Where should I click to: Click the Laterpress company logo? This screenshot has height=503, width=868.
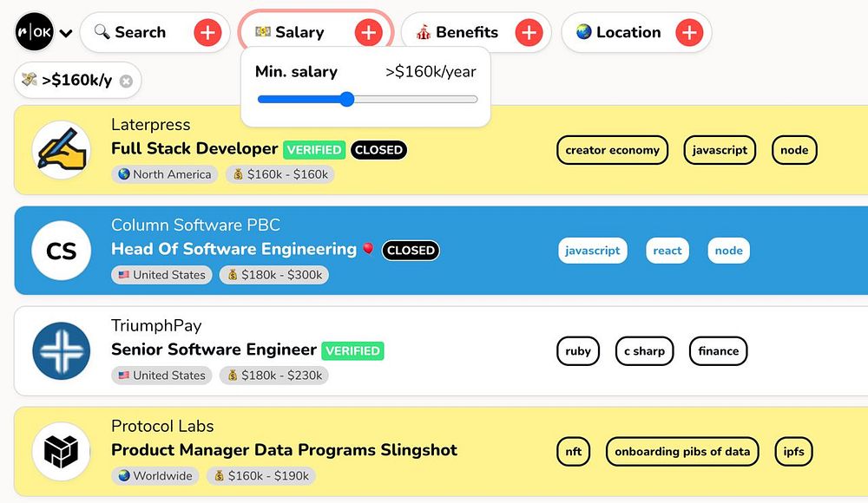pos(62,150)
